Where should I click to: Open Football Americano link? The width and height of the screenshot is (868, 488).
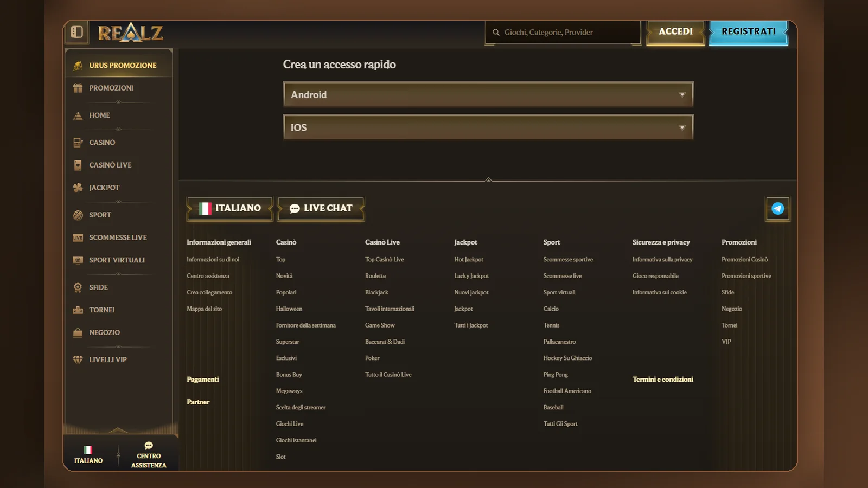567,391
